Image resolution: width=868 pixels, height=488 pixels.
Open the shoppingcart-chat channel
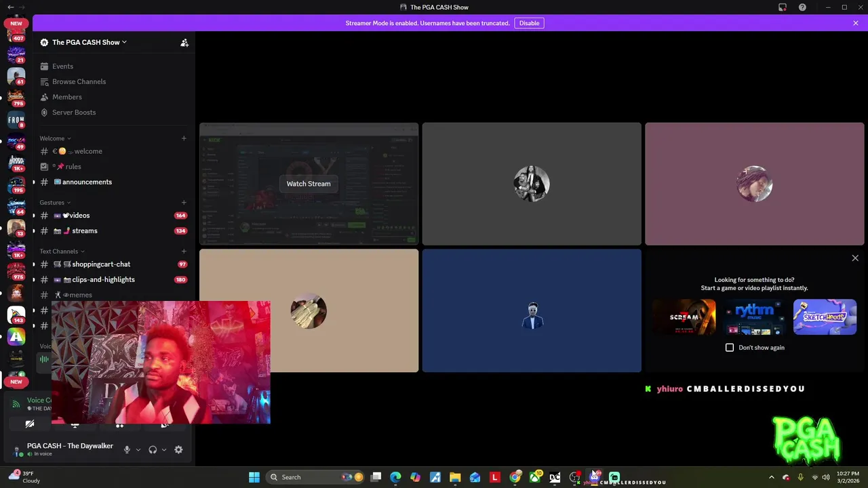(x=114, y=264)
